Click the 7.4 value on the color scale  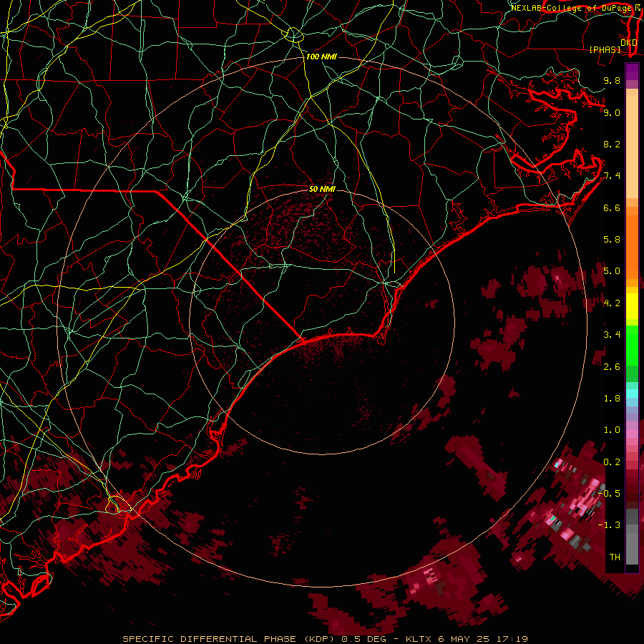coord(612,176)
